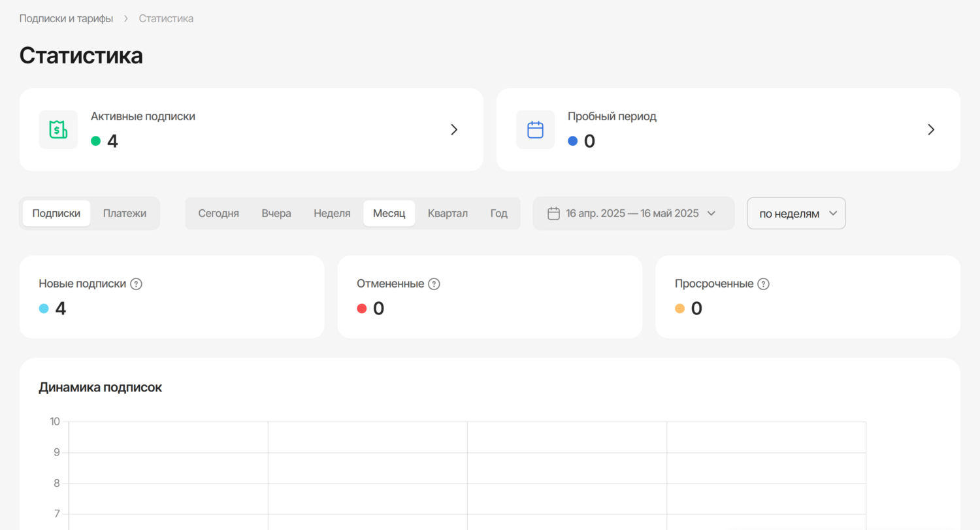The height and width of the screenshot is (530, 980).
Task: Show help for Просроченные
Action: [x=763, y=284]
